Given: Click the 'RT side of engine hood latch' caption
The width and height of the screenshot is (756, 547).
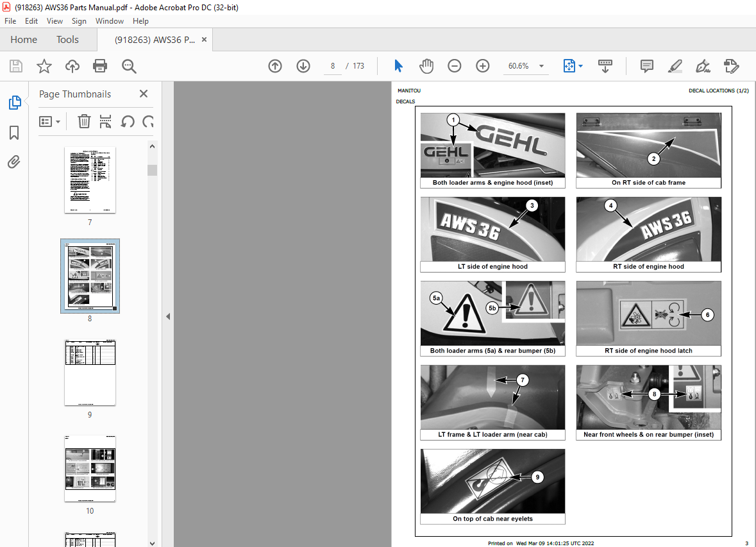Looking at the screenshot, I should [x=648, y=351].
